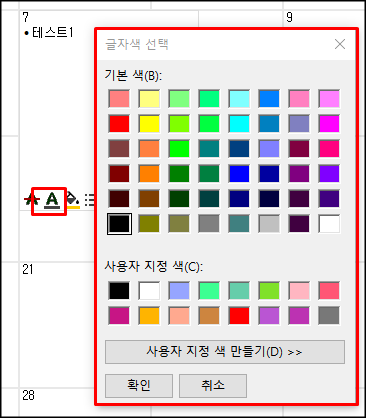The image size is (366, 418).
Task: Choose light blue-lavender custom color swatch
Action: point(179,290)
